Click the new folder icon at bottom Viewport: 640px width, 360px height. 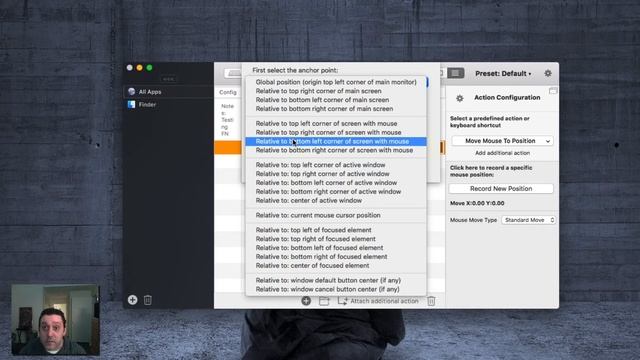324,301
